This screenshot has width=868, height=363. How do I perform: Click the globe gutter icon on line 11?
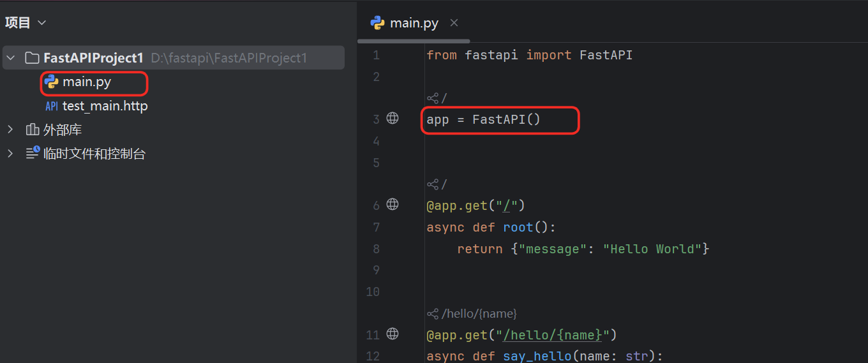pyautogui.click(x=393, y=334)
